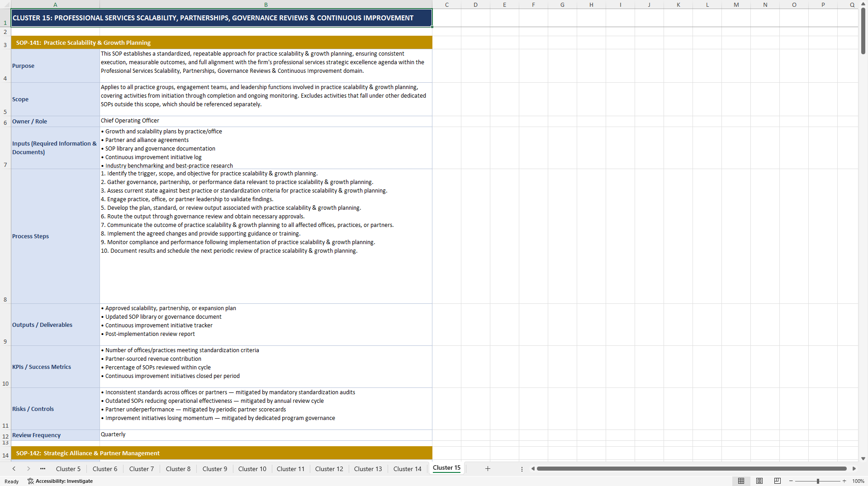The width and height of the screenshot is (868, 486).
Task: Click the Process Steps label cell
Action: click(x=55, y=236)
